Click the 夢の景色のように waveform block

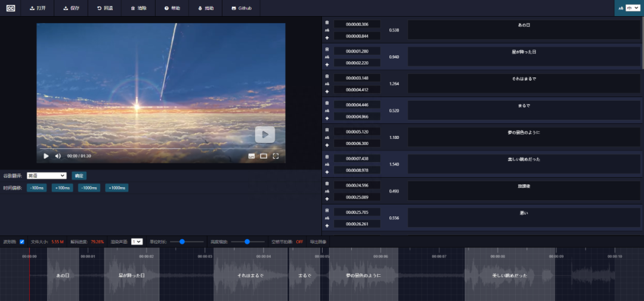364,274
